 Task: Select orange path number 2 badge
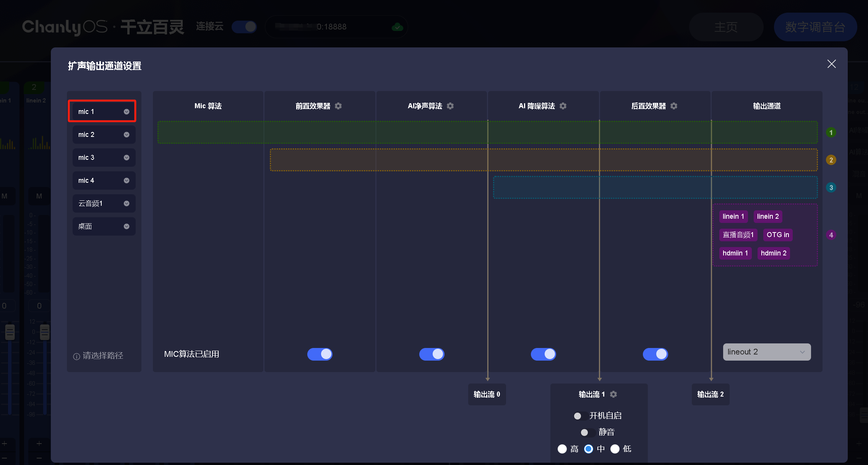[831, 160]
